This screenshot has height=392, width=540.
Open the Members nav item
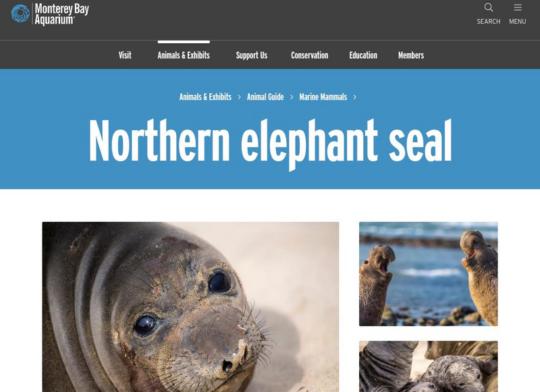pos(411,55)
